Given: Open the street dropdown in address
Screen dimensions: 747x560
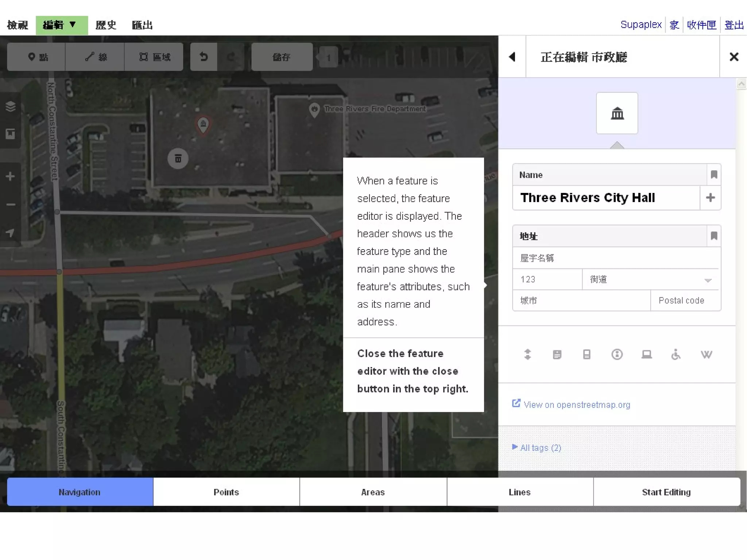Looking at the screenshot, I should pos(708,280).
